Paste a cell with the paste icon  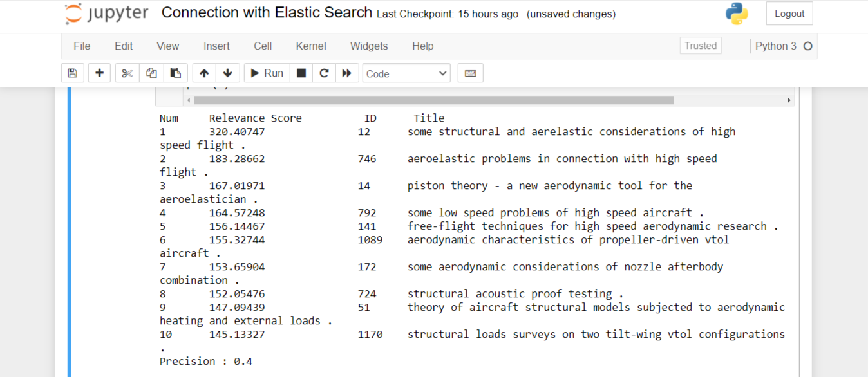(x=175, y=73)
